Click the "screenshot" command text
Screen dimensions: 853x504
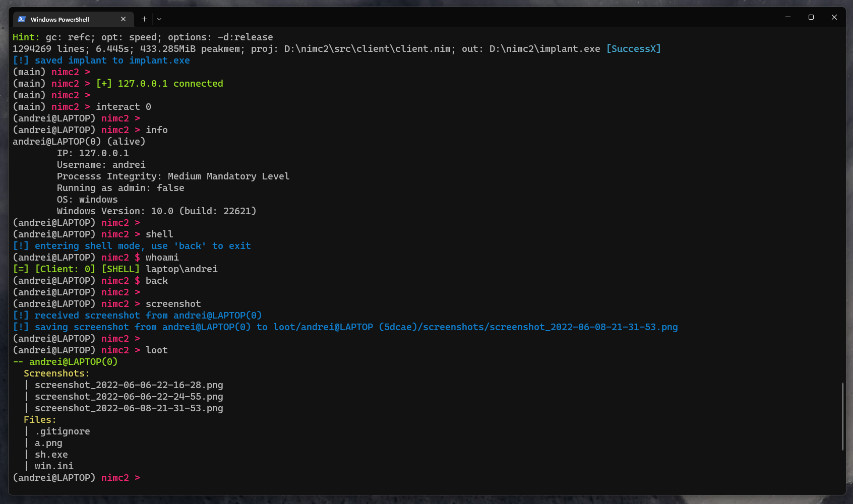173,304
